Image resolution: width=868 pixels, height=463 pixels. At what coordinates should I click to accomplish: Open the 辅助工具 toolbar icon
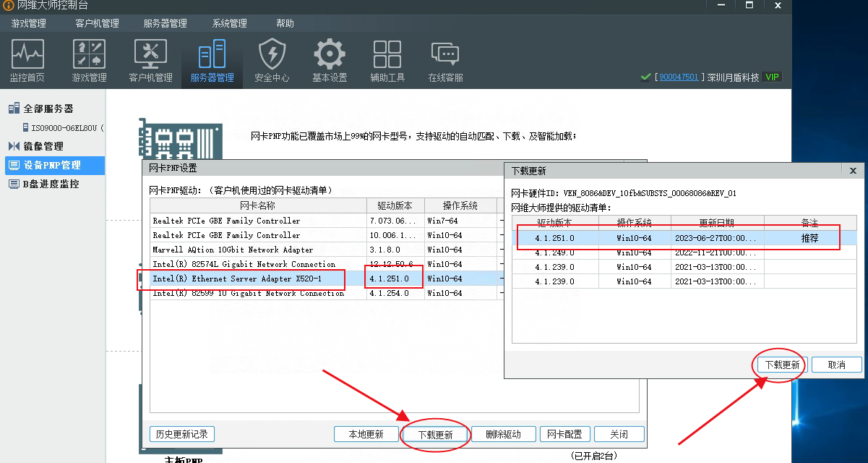click(387, 61)
